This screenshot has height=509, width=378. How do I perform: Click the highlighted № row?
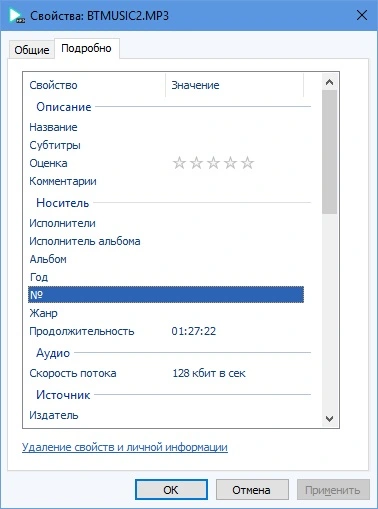point(166,295)
